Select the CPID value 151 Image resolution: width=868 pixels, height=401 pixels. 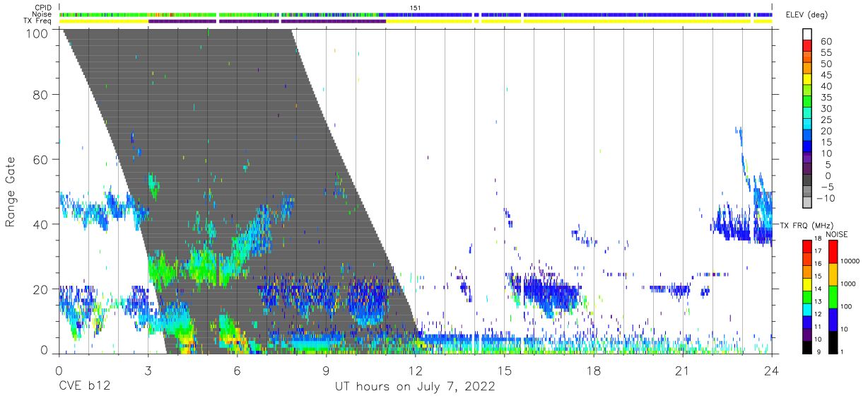(415, 8)
